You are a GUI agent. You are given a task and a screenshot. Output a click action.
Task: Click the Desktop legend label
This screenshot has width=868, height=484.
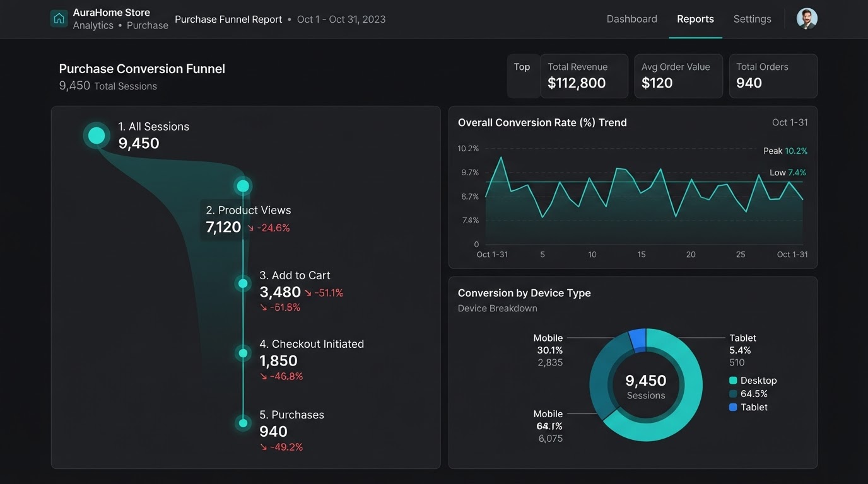coord(759,381)
